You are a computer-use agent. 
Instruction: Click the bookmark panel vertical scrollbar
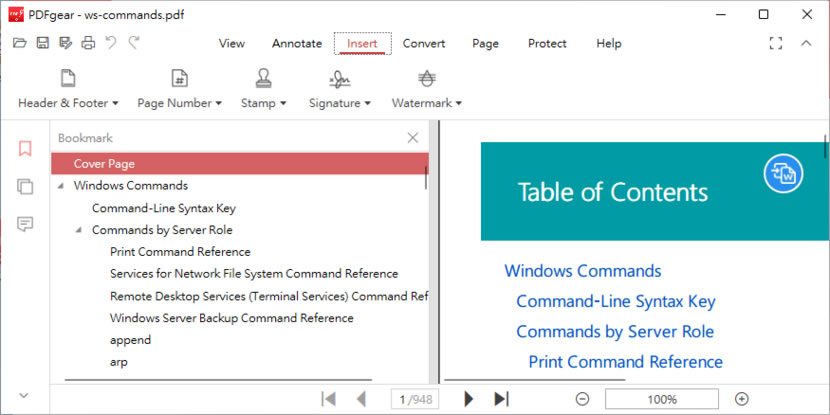[426, 177]
